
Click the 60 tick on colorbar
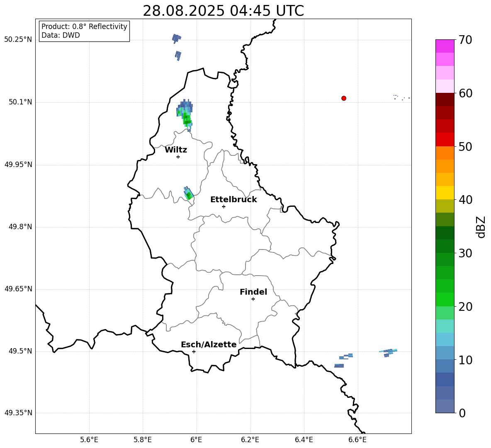(x=465, y=93)
